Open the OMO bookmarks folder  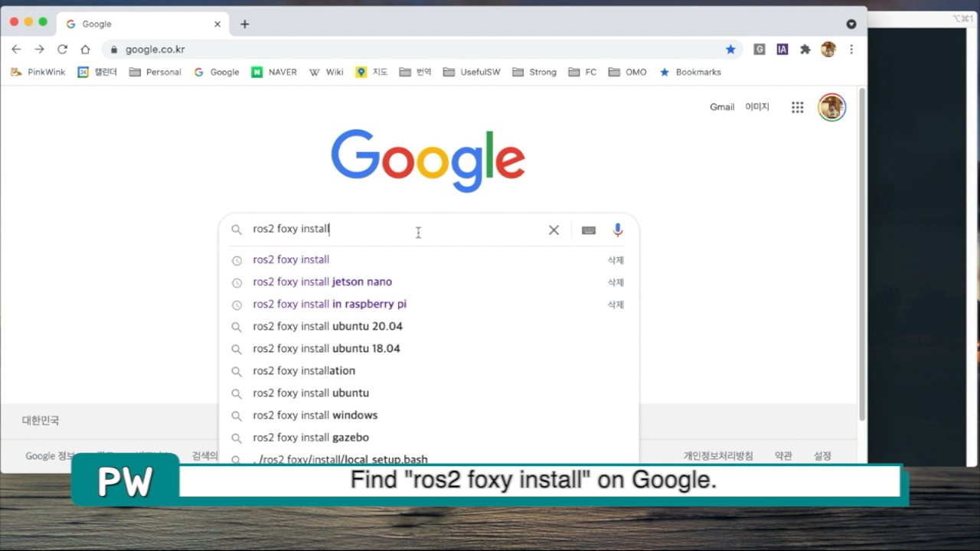tap(628, 72)
